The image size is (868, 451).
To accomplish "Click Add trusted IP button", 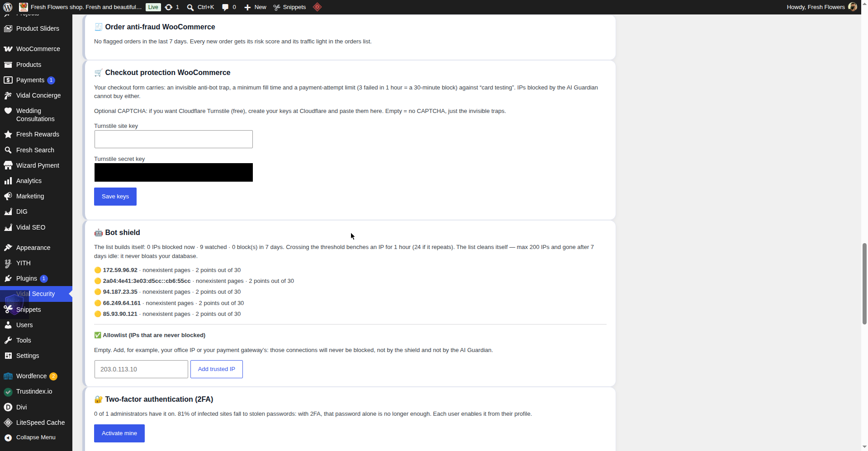I will point(217,369).
